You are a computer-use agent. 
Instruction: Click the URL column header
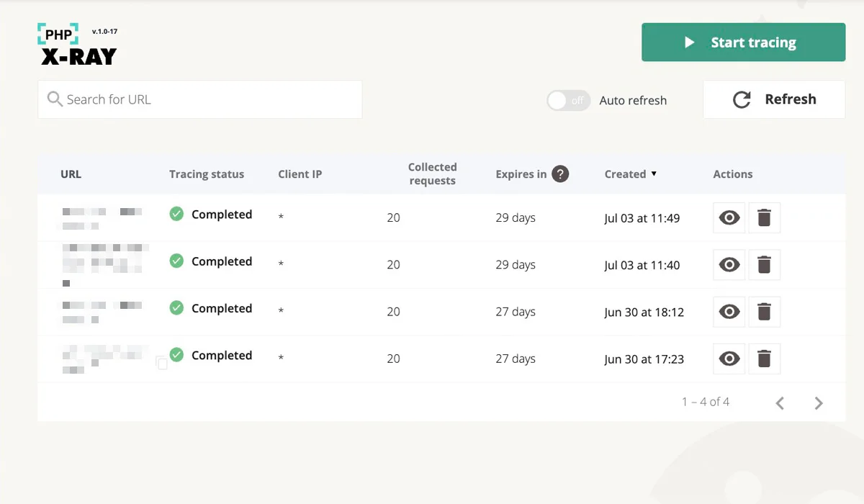click(x=71, y=174)
